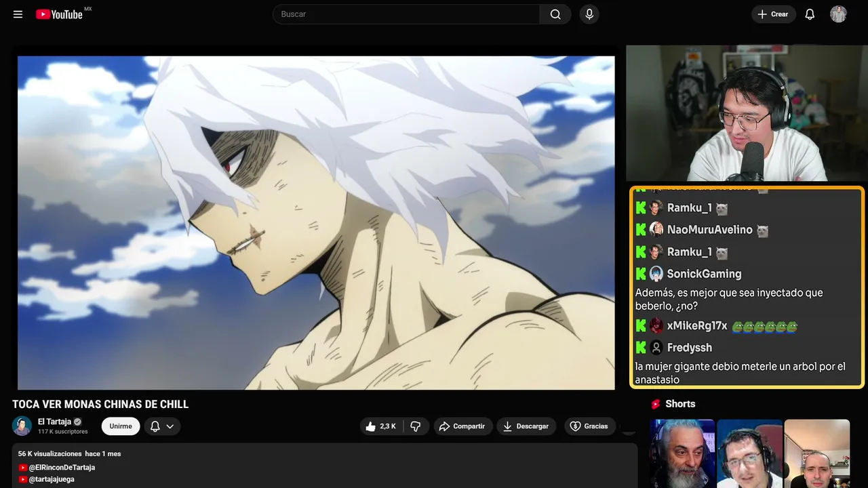Click the Kick badge beside xMikeRg17x
The image size is (868, 488).
[641, 326]
